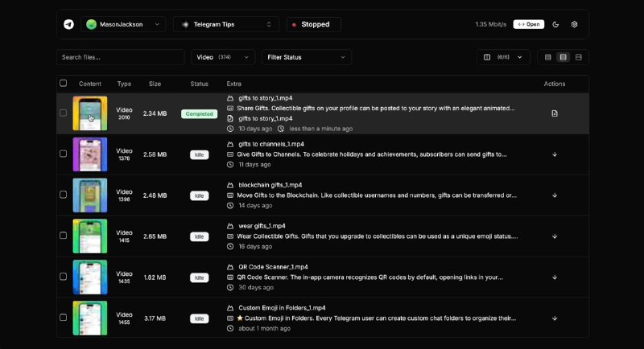Viewport: 644px width, 349px height.
Task: Download the blockchain gifts video
Action: (555, 195)
